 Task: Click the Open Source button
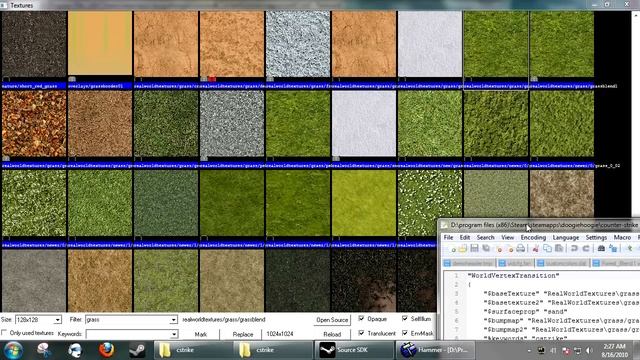coord(332,320)
